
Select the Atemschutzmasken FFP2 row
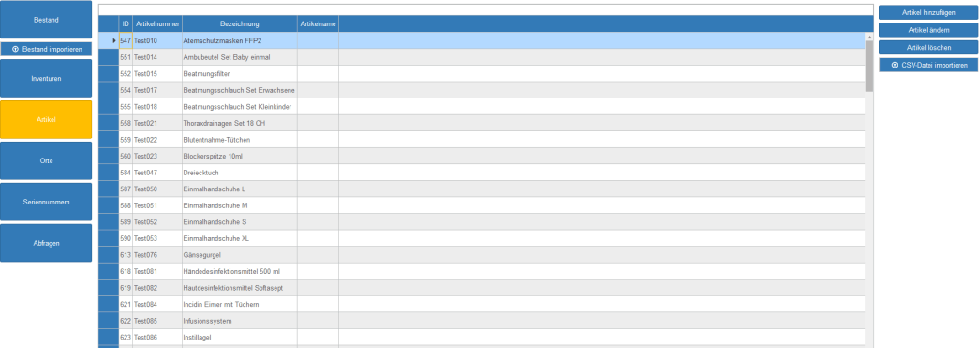point(482,40)
